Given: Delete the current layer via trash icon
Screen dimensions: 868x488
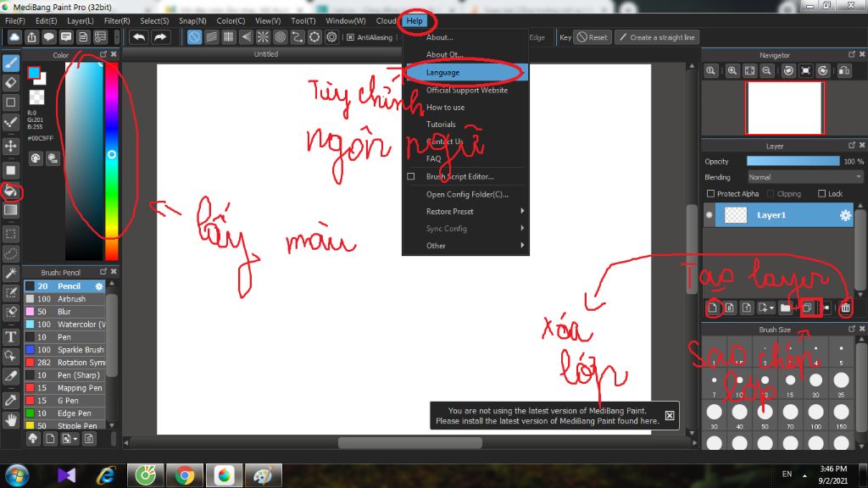Looking at the screenshot, I should (x=846, y=308).
